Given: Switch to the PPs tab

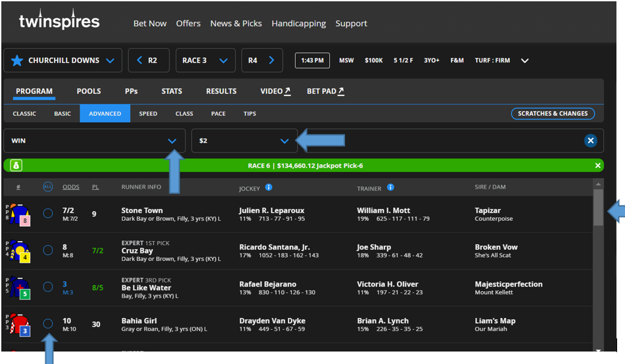Looking at the screenshot, I should point(131,91).
